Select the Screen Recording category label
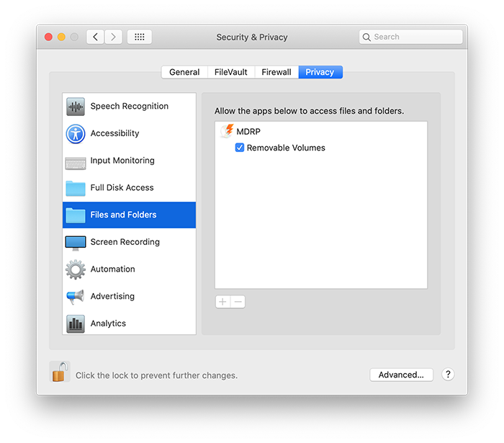This screenshot has width=504, height=443. (x=125, y=242)
